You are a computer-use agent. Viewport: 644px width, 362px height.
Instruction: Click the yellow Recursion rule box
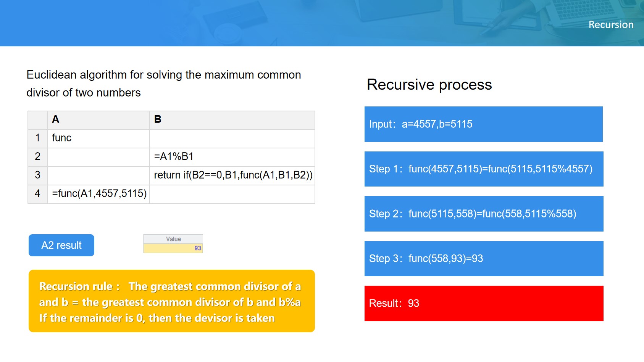pyautogui.click(x=171, y=301)
